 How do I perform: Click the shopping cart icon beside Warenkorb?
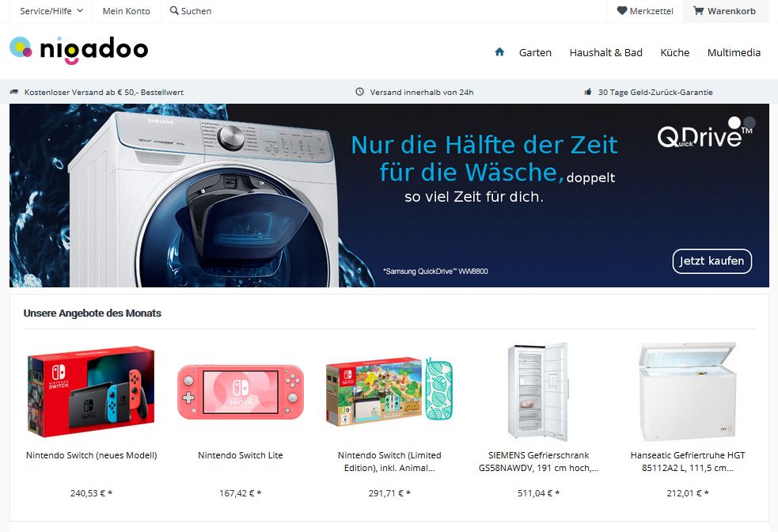click(x=699, y=10)
